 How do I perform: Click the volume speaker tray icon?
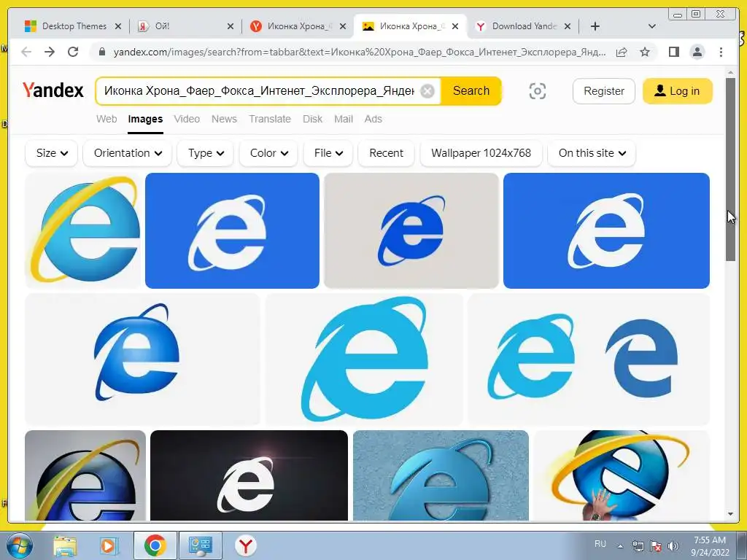673,546
